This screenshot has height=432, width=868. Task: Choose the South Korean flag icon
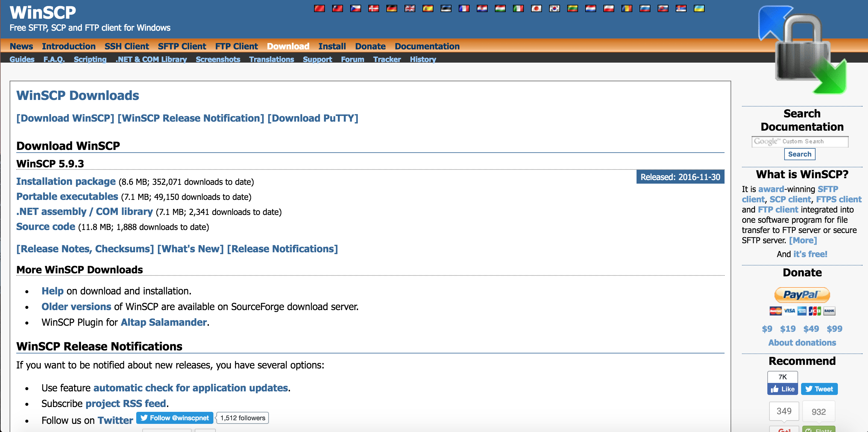pyautogui.click(x=555, y=8)
